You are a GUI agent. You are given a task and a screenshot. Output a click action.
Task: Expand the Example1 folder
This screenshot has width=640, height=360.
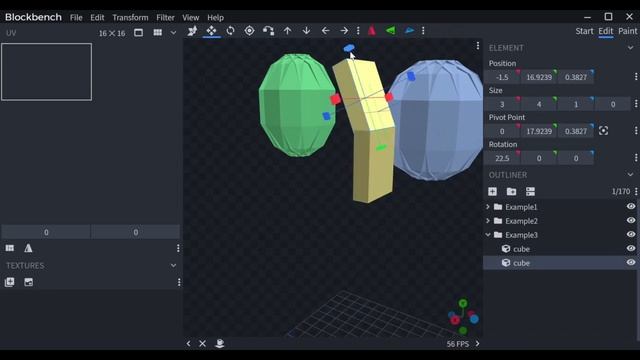[x=488, y=207]
